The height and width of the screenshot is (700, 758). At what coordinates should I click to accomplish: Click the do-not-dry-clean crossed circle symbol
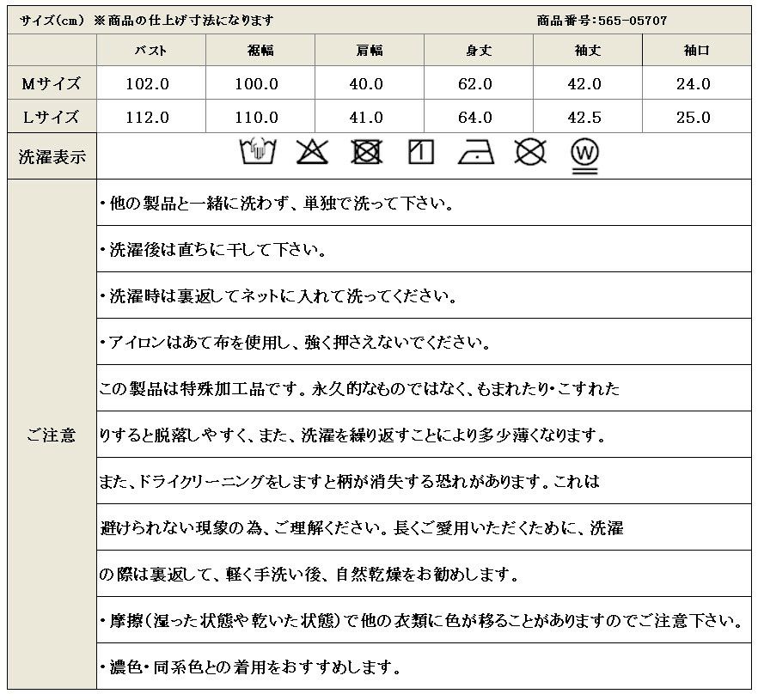point(530,152)
